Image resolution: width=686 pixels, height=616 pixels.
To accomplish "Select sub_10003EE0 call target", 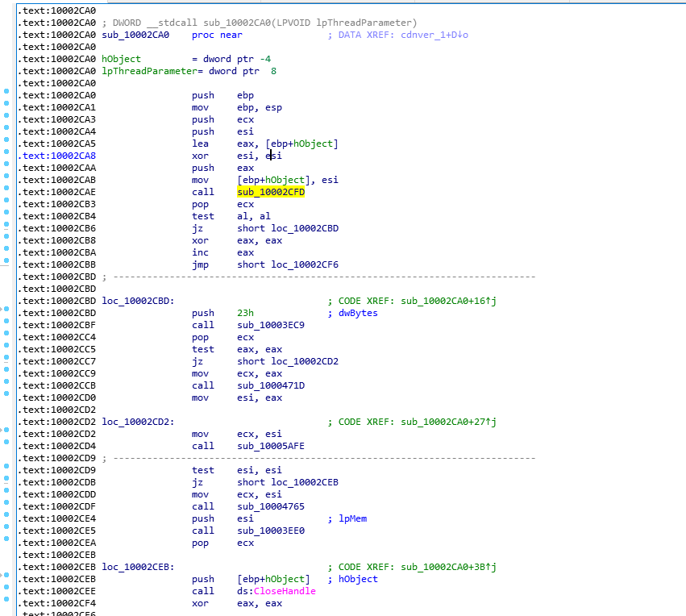I will pos(270,531).
